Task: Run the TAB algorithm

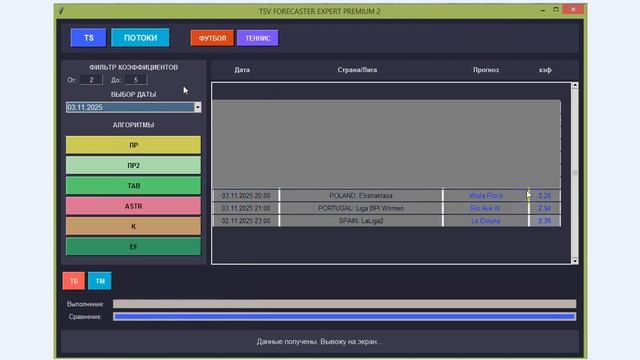Action: pyautogui.click(x=133, y=186)
